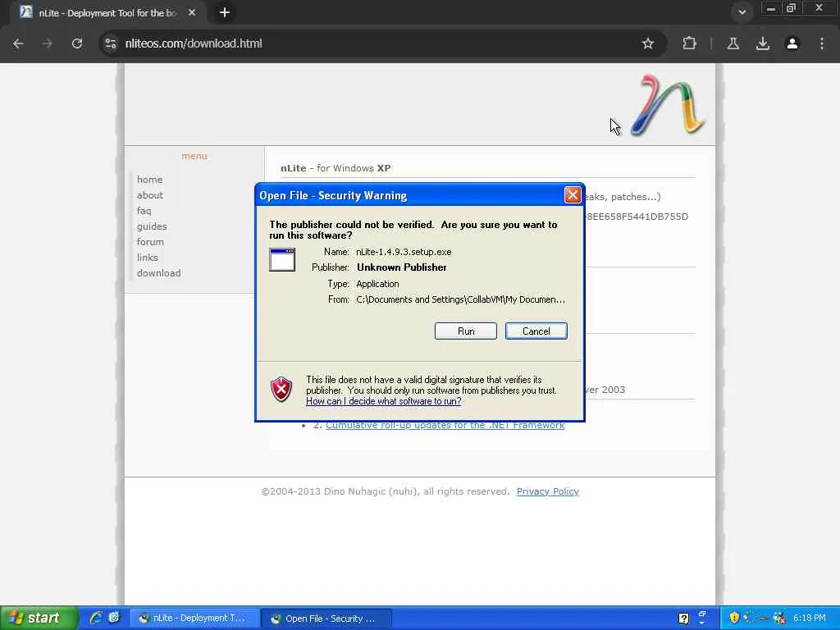Switch to nLite - Deployment taskbar button
The width and height of the screenshot is (840, 630).
tap(194, 619)
